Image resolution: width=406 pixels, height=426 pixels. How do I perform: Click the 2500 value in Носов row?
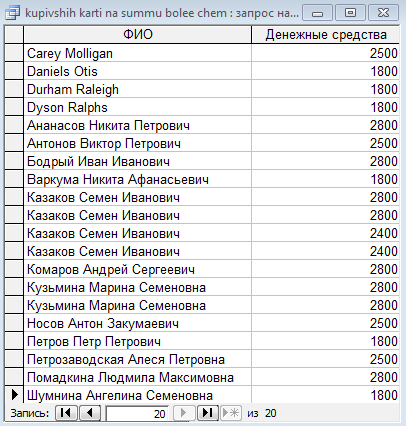tap(325, 323)
